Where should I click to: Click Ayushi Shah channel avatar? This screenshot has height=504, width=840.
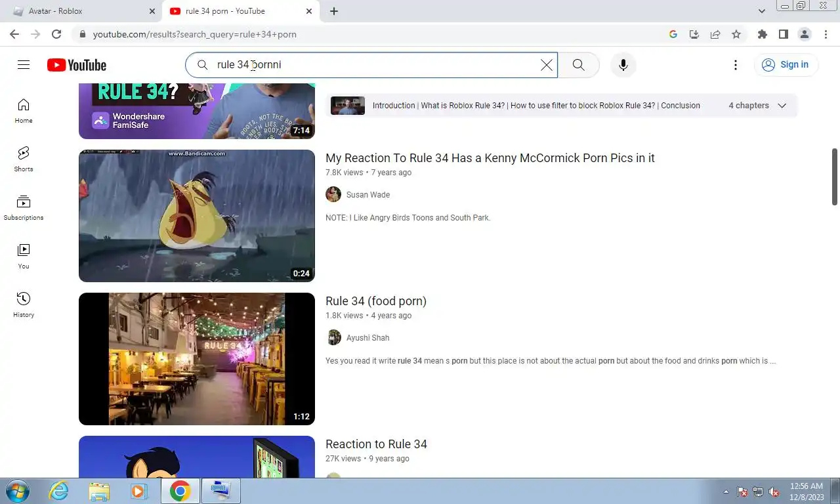pyautogui.click(x=333, y=337)
